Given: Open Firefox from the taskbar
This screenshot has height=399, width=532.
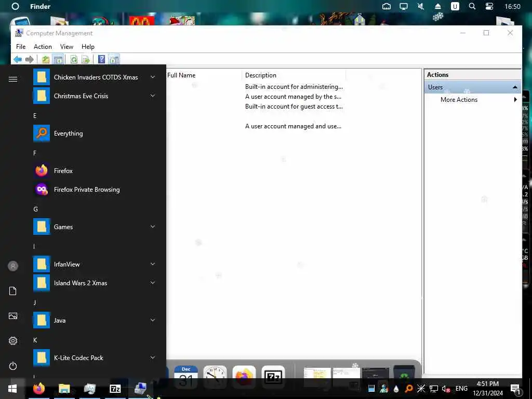Looking at the screenshot, I should [38, 389].
